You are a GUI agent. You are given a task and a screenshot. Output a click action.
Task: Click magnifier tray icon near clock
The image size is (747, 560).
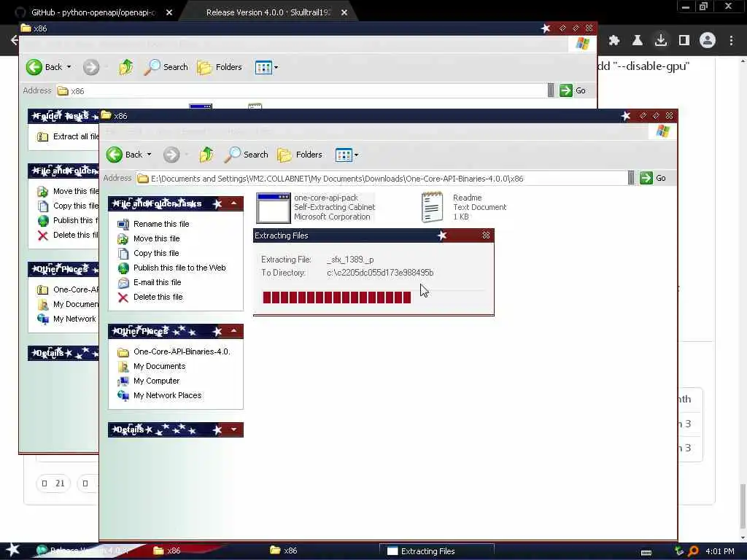[x=693, y=551]
